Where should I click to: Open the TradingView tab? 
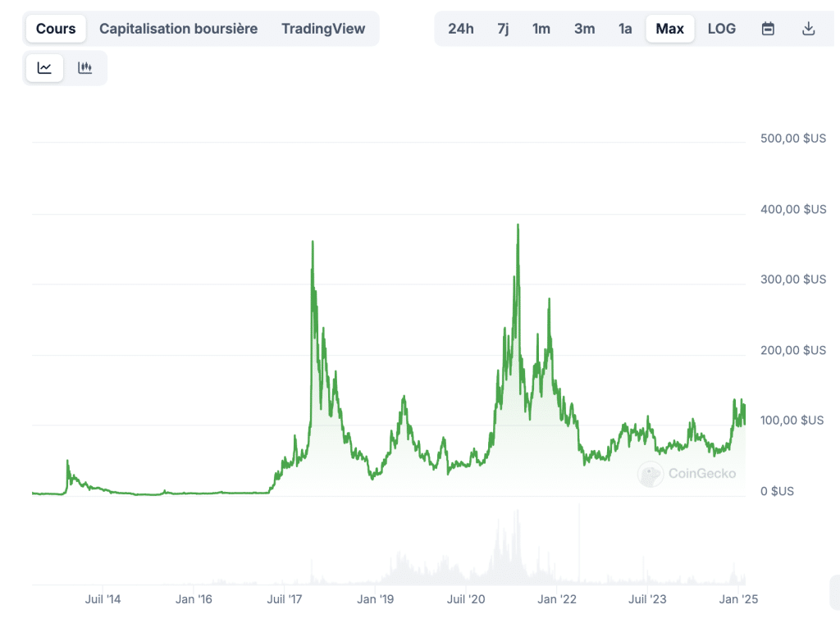pyautogui.click(x=322, y=29)
